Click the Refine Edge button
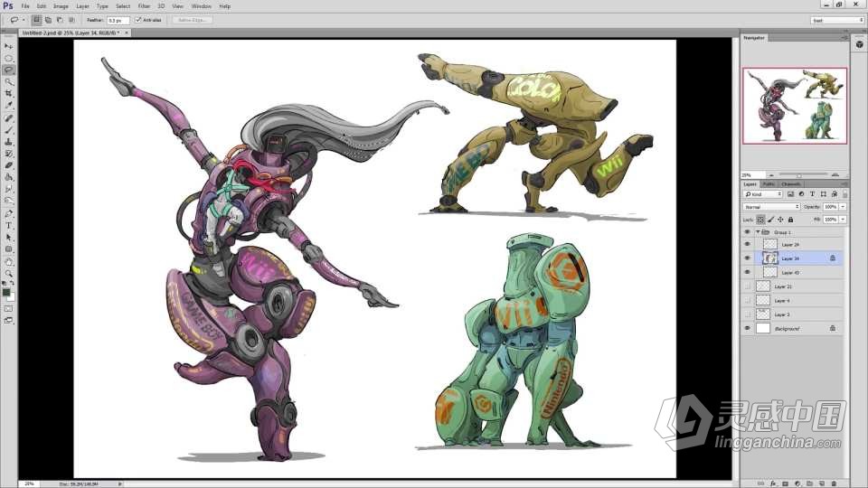 click(x=192, y=20)
